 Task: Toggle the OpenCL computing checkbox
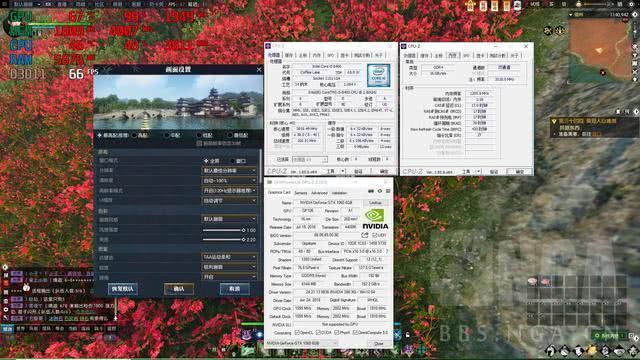tap(297, 333)
